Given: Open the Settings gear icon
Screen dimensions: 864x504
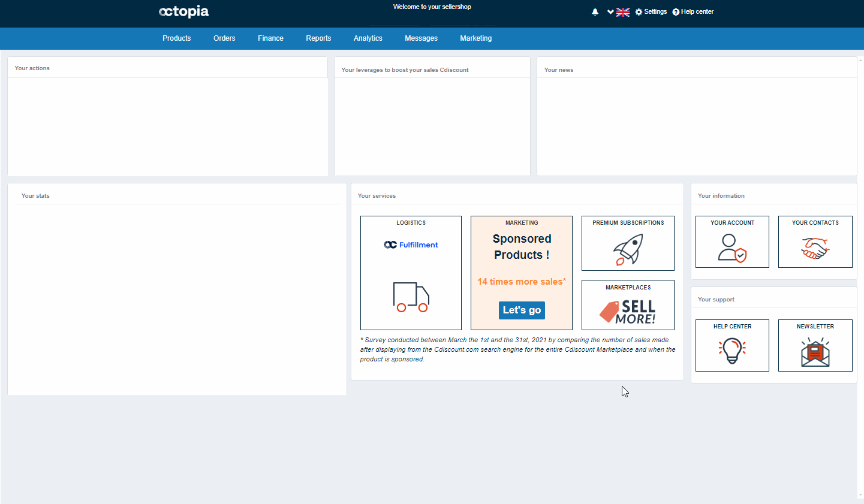Looking at the screenshot, I should click(x=639, y=12).
